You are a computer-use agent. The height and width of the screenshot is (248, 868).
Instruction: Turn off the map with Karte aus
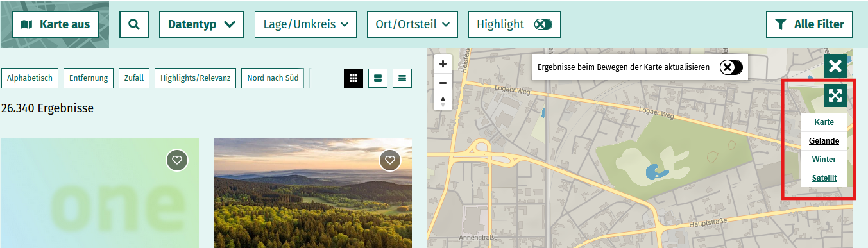(55, 24)
